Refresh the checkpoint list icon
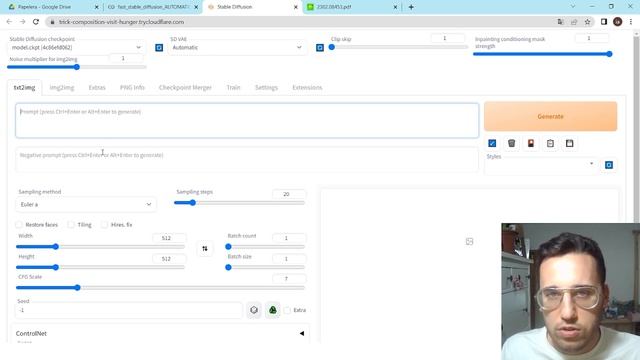 coord(159,48)
